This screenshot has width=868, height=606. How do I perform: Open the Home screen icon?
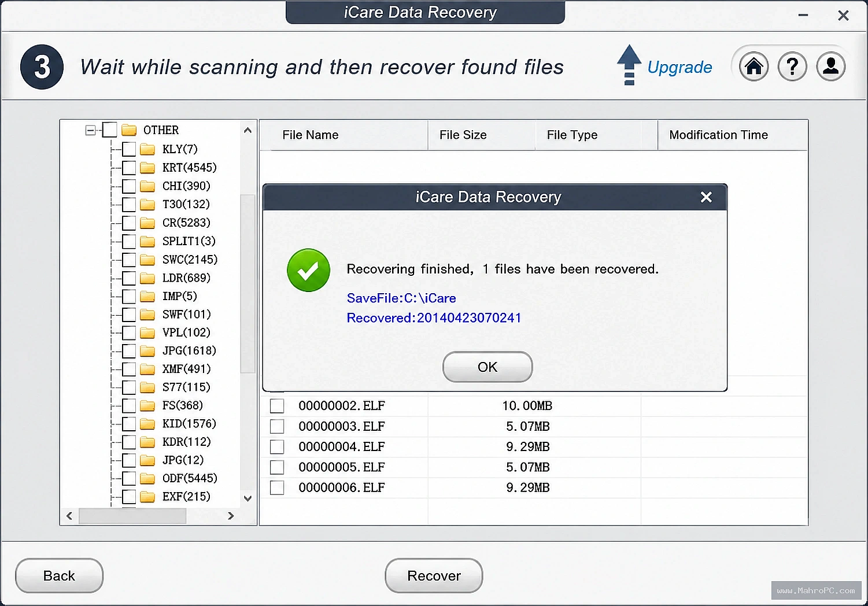(x=754, y=66)
